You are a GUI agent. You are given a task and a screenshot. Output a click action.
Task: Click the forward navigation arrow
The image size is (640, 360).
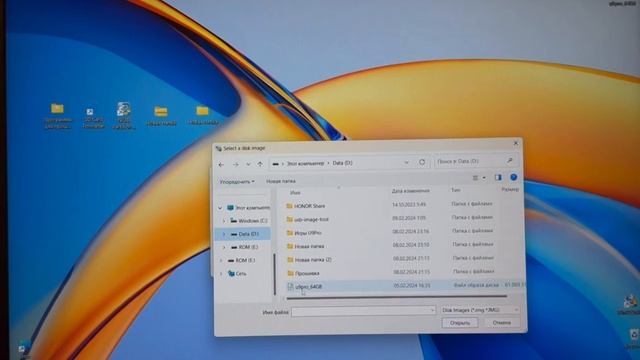(236, 165)
